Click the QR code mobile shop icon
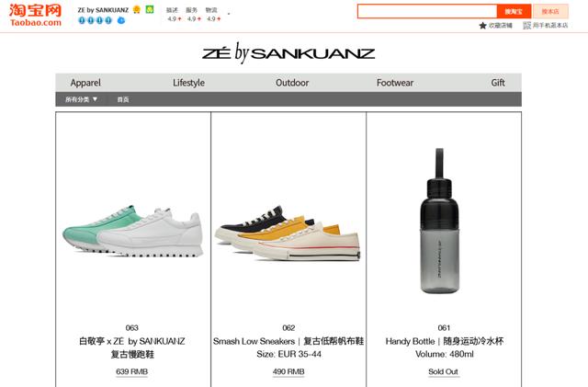588x387 pixels. 526,25
